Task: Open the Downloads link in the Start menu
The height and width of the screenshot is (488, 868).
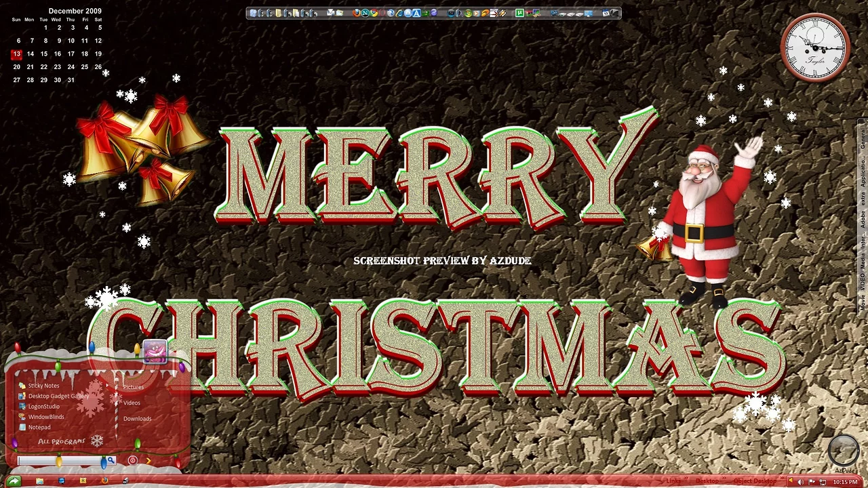Action: [x=137, y=419]
